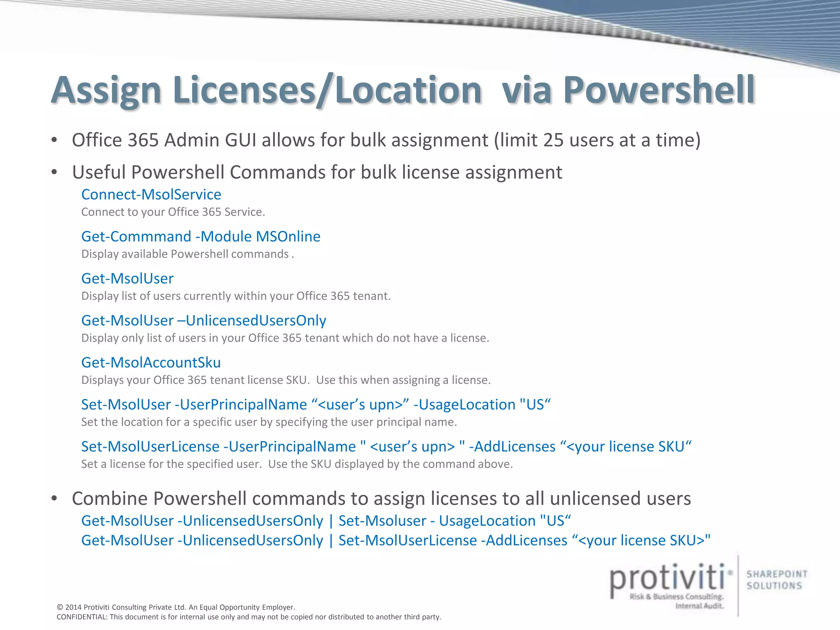Click 'Displays your Office 365 tenant license SKU' description
Image resolution: width=840 pixels, height=630 pixels.
[x=286, y=380]
